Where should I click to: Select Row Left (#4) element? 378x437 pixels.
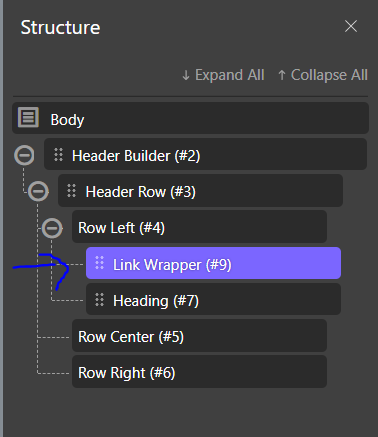pos(199,227)
